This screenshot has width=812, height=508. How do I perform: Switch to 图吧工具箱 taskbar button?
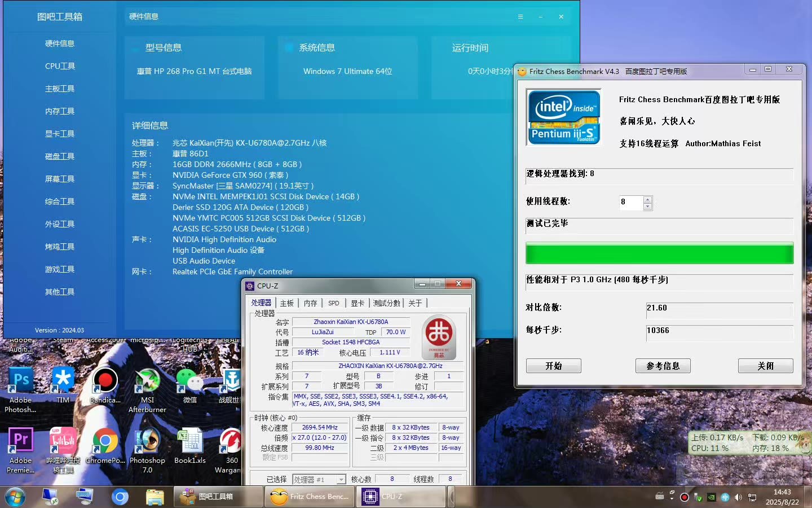(x=218, y=497)
